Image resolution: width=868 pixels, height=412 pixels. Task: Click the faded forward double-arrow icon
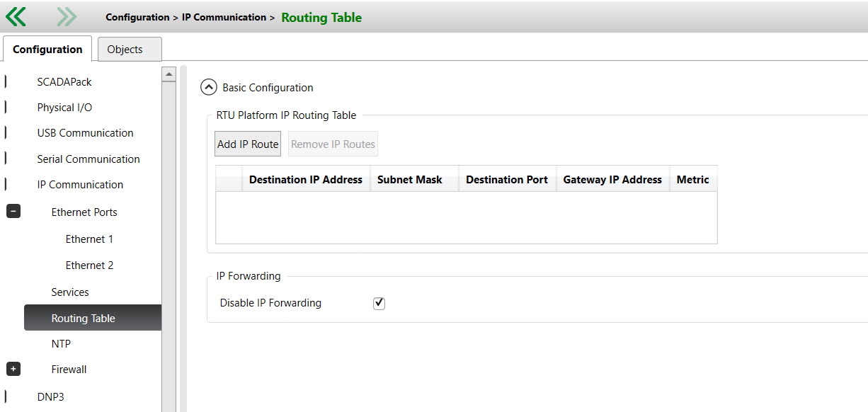point(66,16)
